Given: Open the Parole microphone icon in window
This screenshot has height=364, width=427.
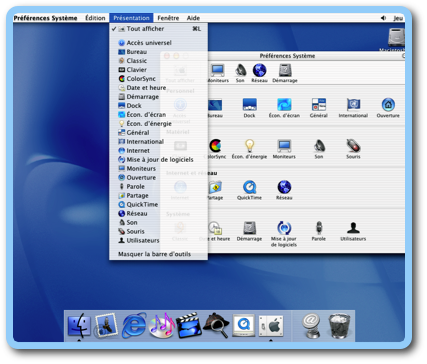Looking at the screenshot, I should coord(319,228).
